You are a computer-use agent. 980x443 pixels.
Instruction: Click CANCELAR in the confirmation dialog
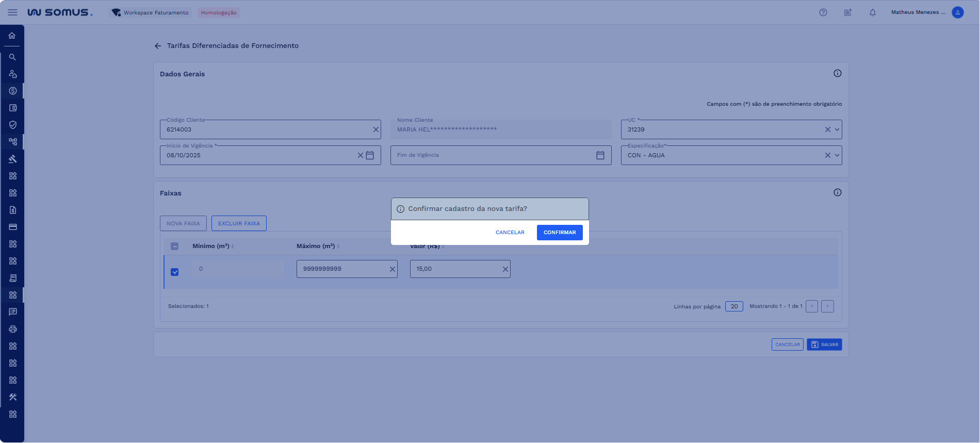[510, 233]
